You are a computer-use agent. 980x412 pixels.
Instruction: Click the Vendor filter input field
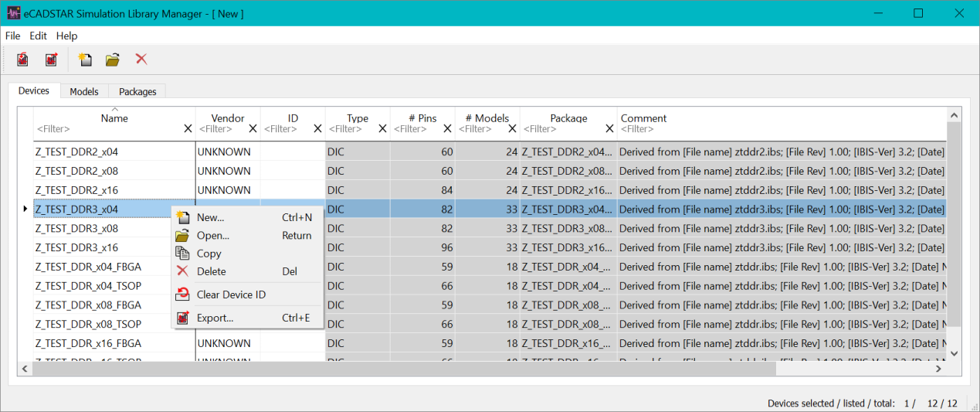pos(222,129)
